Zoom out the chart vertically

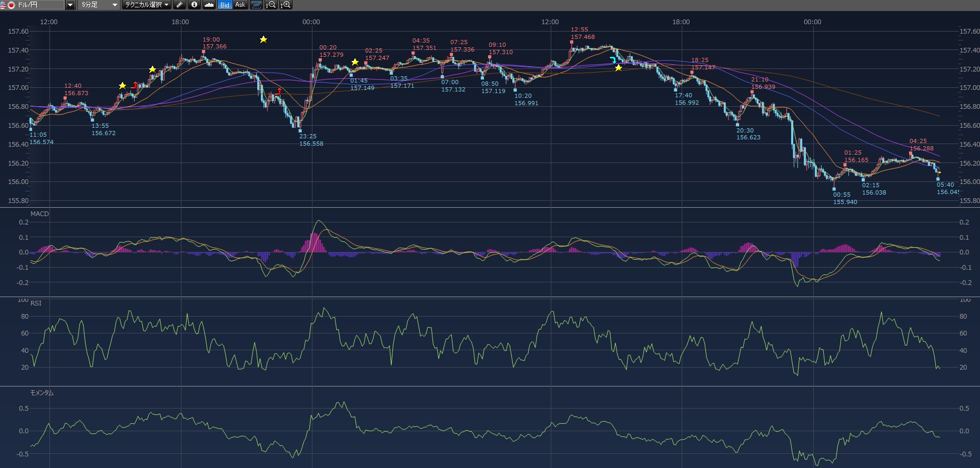271,5
